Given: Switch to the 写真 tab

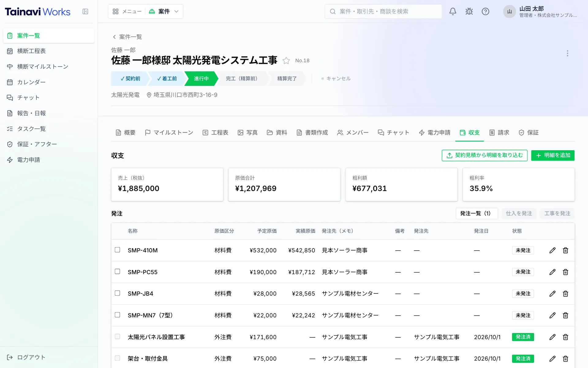Looking at the screenshot, I should coord(247,132).
